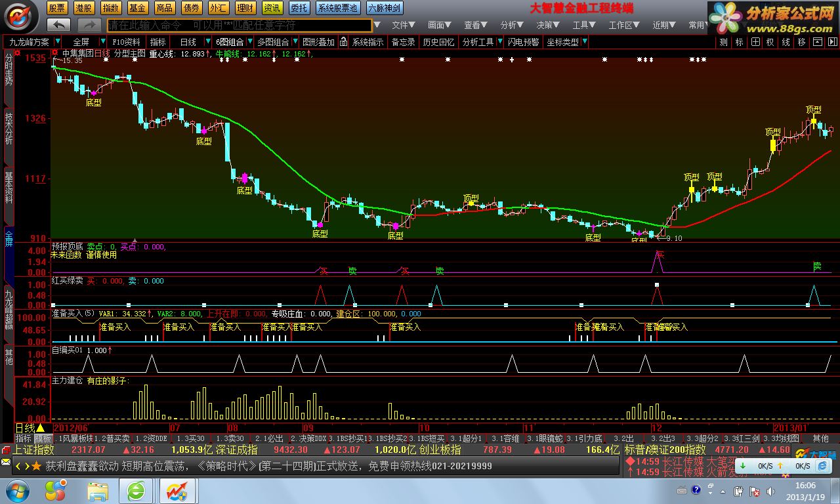Expand the 多图组合 dropdown arrow
Image resolution: width=840 pixels, height=504 pixels.
pyautogui.click(x=294, y=42)
